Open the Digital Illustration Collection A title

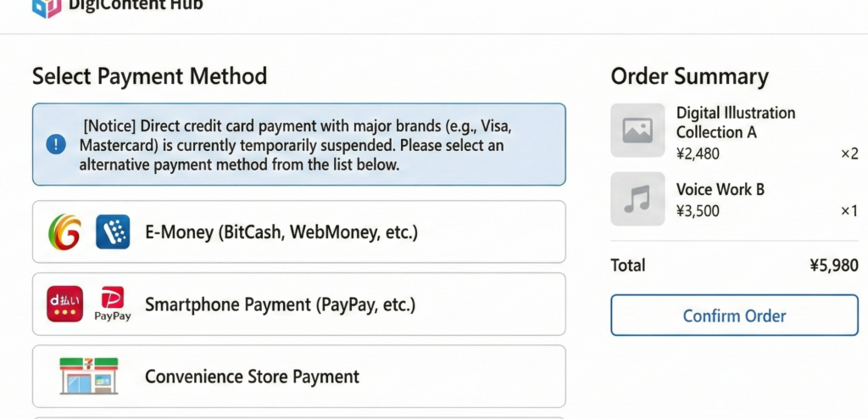tap(735, 122)
